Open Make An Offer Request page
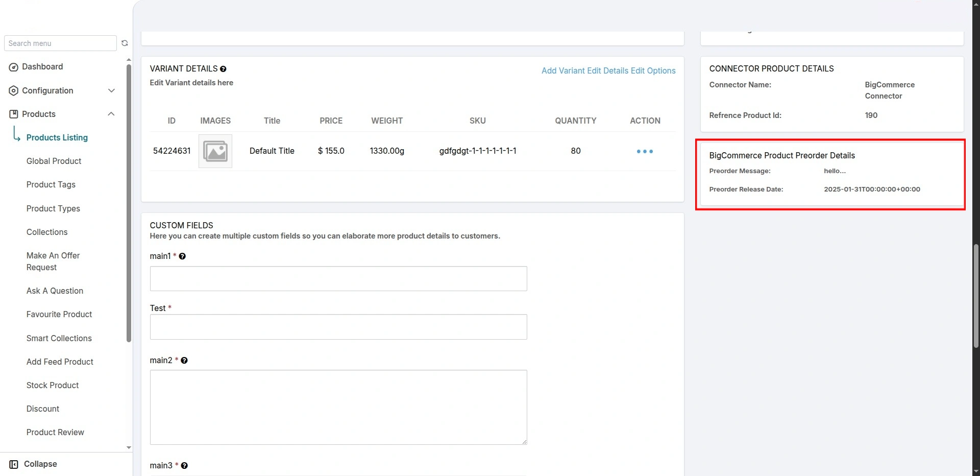 point(53,261)
